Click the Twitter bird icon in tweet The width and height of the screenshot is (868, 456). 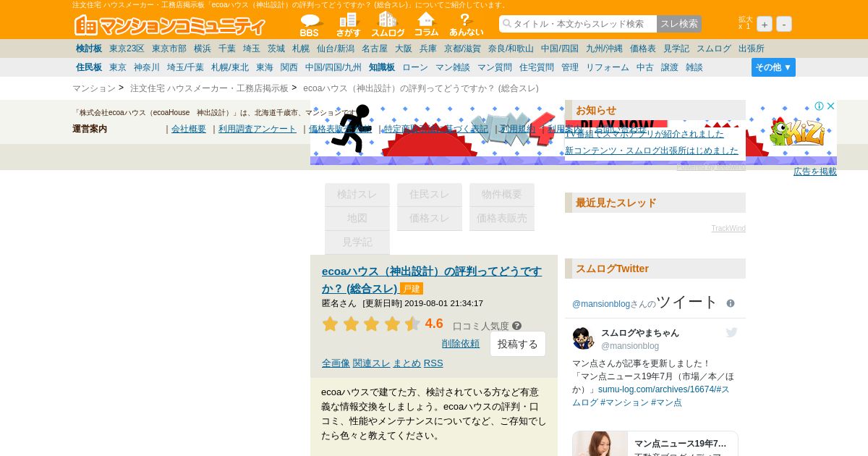point(731,332)
